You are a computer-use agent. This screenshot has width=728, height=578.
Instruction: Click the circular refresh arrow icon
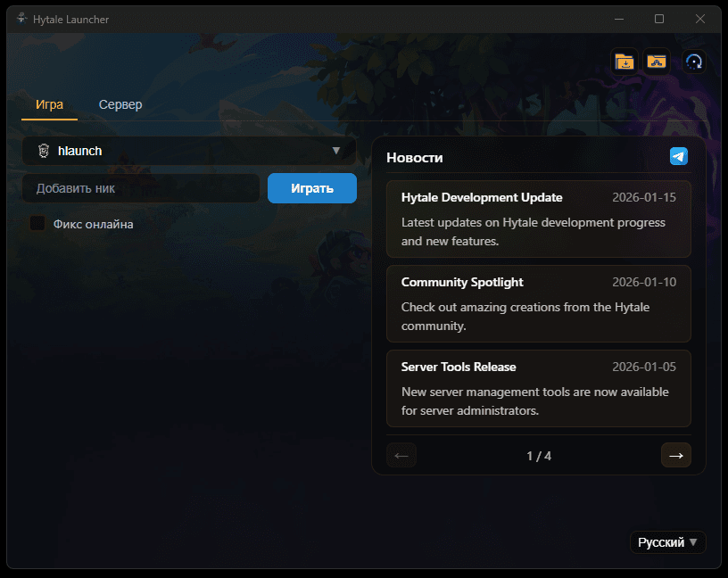tap(694, 62)
